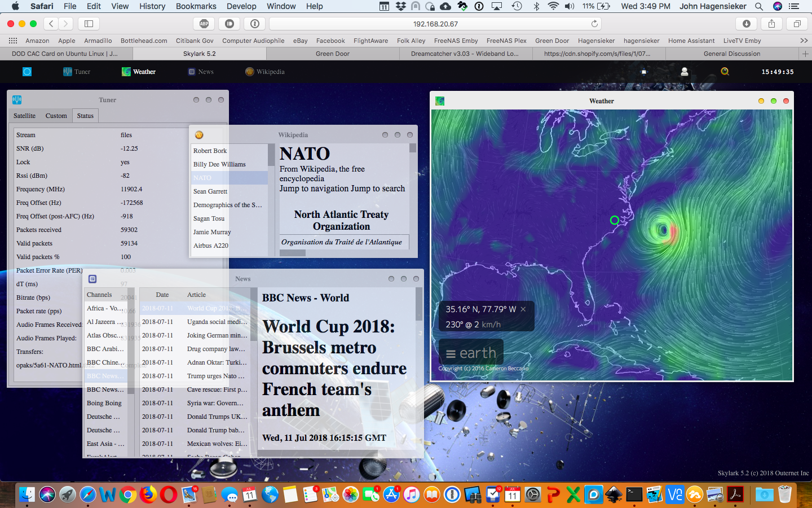Click the Weather window title icon
Viewport: 812px width, 508px height.
440,101
